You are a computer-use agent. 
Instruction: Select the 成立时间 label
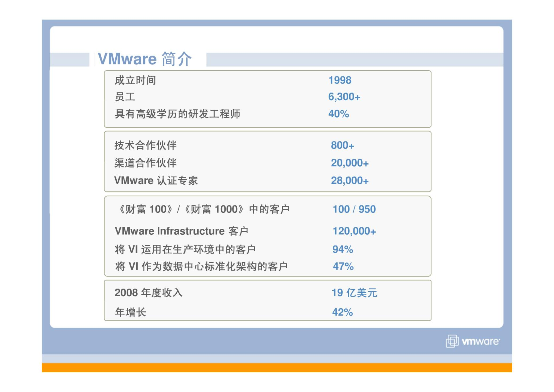(135, 80)
